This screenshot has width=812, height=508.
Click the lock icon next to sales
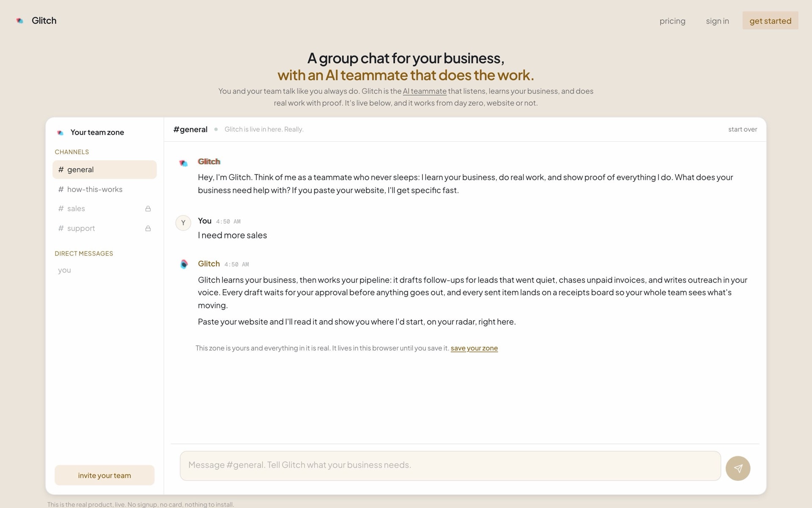pyautogui.click(x=148, y=209)
